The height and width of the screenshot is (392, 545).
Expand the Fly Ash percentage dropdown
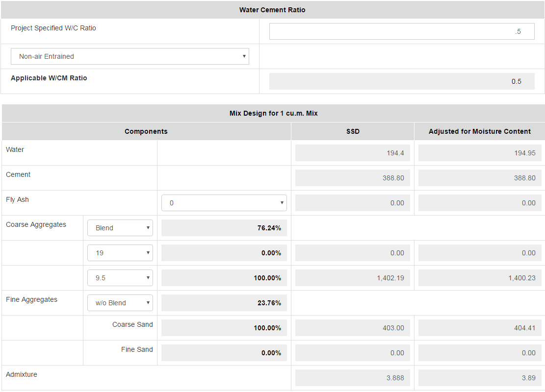pos(224,203)
